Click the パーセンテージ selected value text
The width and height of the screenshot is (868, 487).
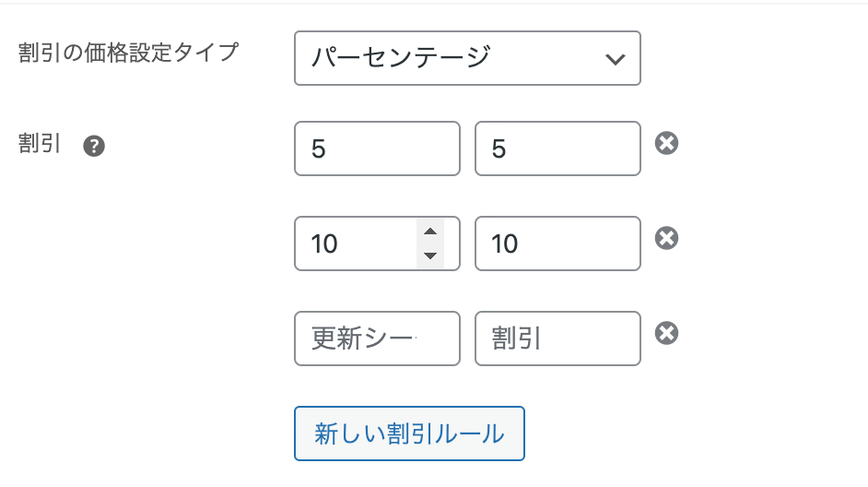(401, 57)
